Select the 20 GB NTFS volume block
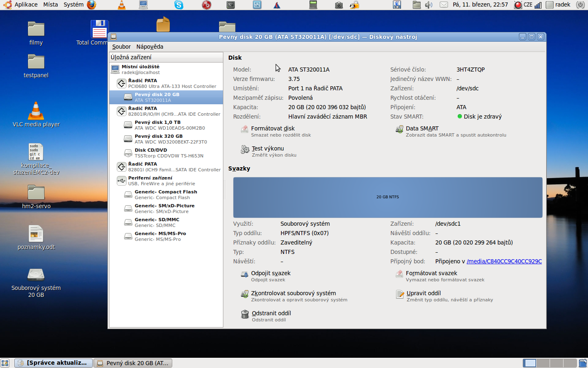This screenshot has height=368, width=588. tap(388, 197)
